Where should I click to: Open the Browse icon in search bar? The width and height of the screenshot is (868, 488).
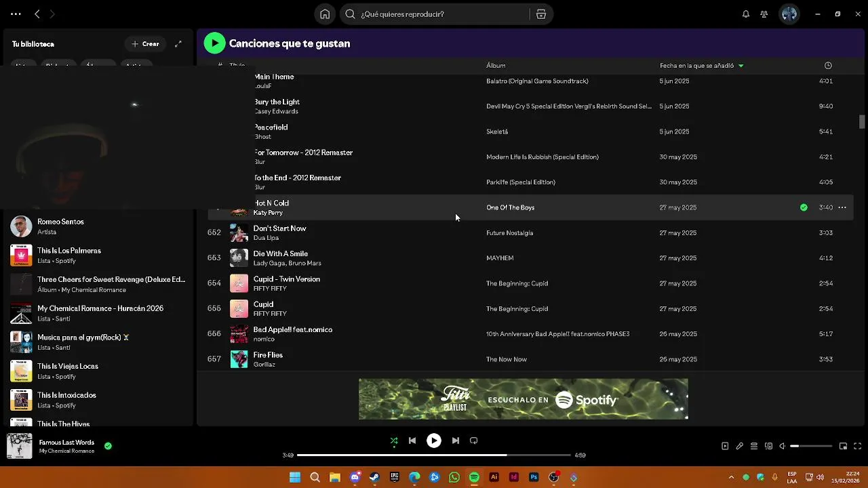point(541,14)
